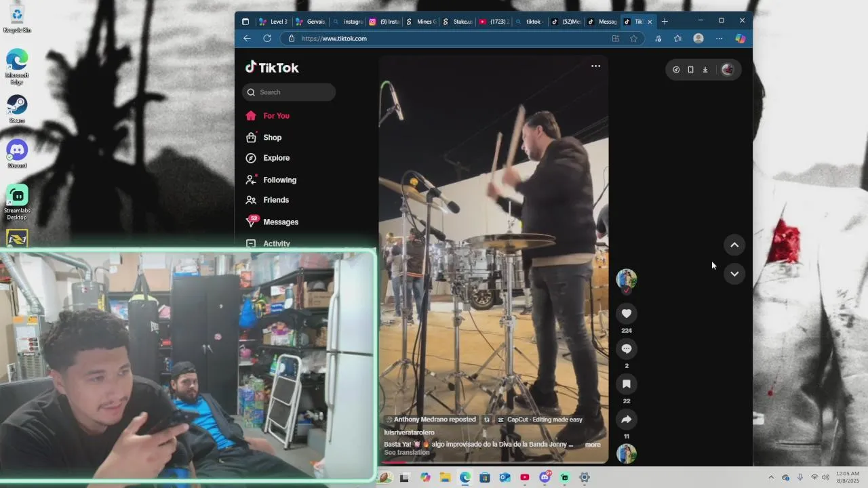Open the Streamlabs Desktop shortcut
The image size is (868, 488).
(x=17, y=202)
